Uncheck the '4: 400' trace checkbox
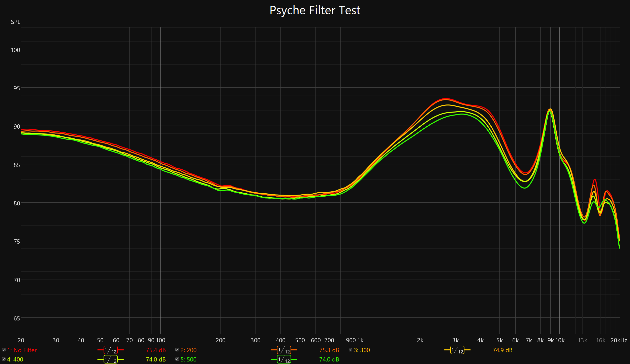 tap(4, 359)
